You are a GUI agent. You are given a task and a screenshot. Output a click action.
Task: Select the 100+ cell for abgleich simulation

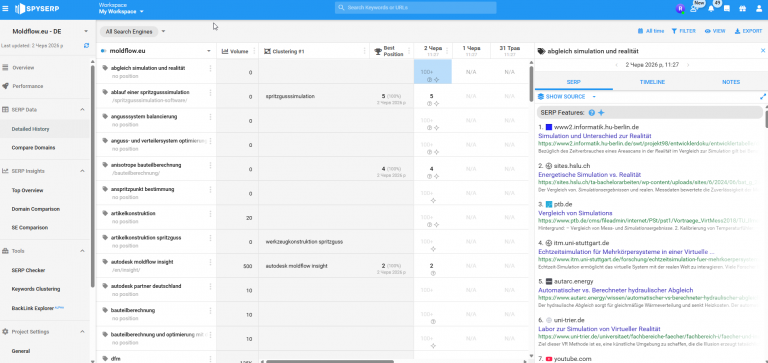click(432, 72)
